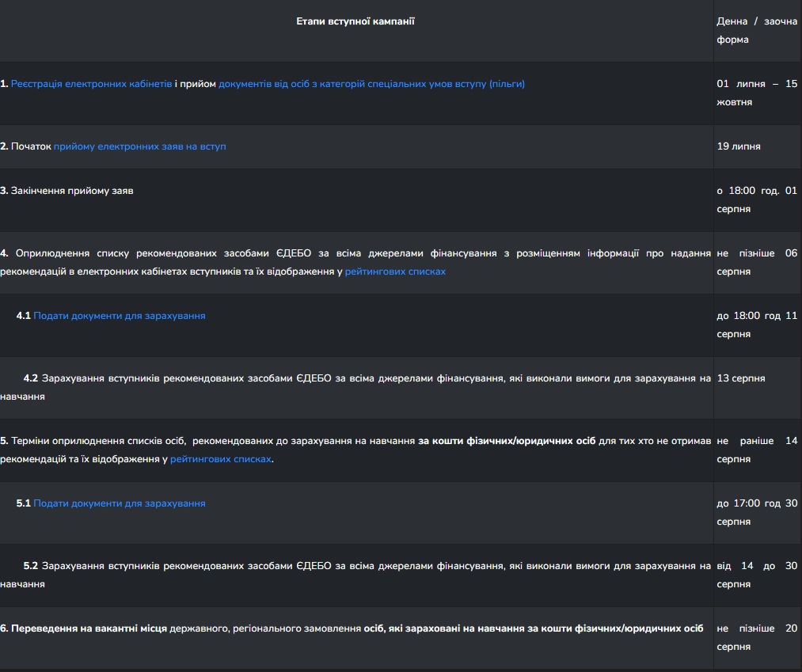Click the '19 липня' date cell
The width and height of the screenshot is (802, 672).
[x=739, y=146]
